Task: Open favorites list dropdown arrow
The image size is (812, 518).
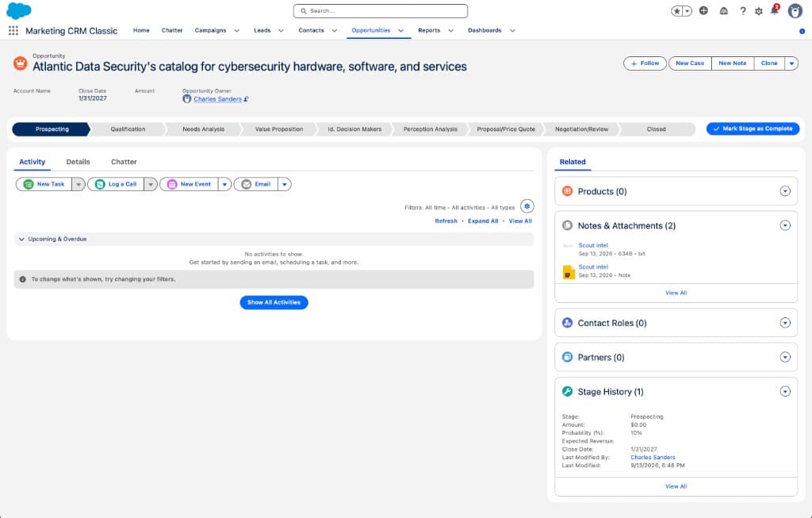Action: 688,11
